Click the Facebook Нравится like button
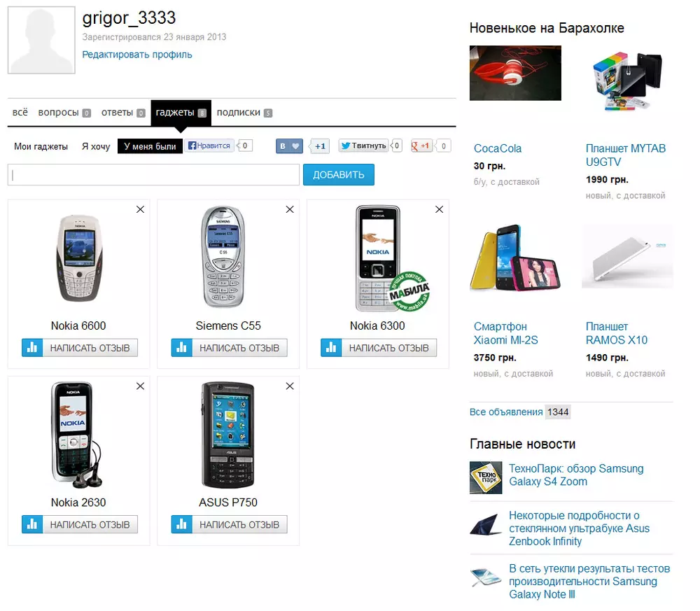Image resolution: width=700 pixels, height=611 pixels. (209, 146)
